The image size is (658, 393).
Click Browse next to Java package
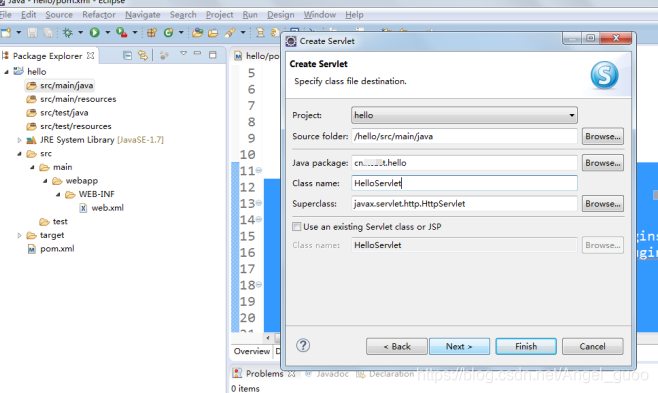tap(603, 163)
